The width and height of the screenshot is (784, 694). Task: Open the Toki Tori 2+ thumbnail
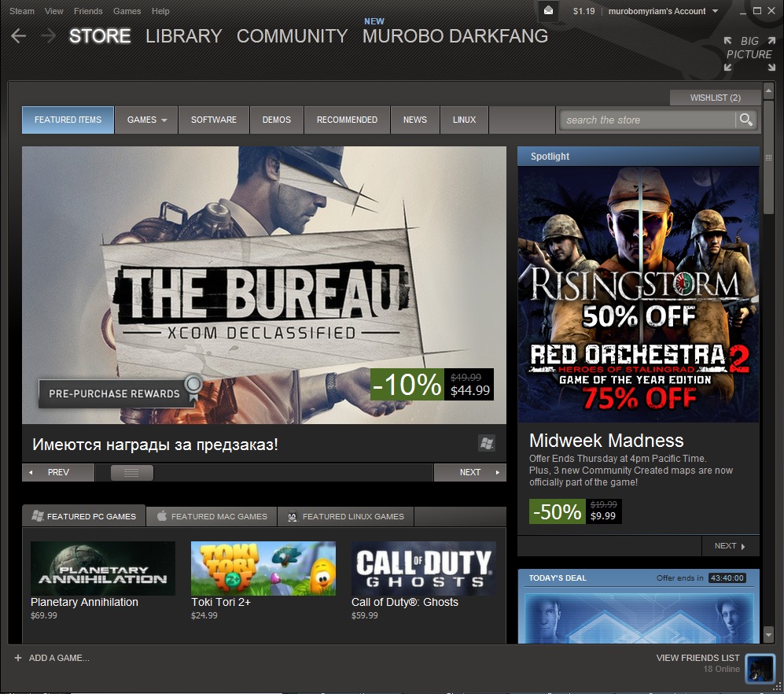pos(263,568)
